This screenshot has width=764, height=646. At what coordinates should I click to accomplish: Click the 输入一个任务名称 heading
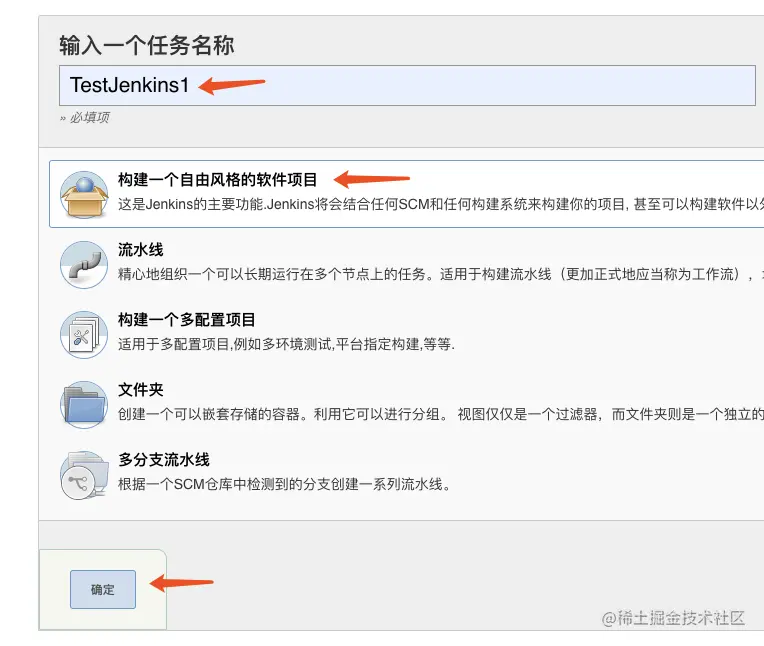(147, 45)
